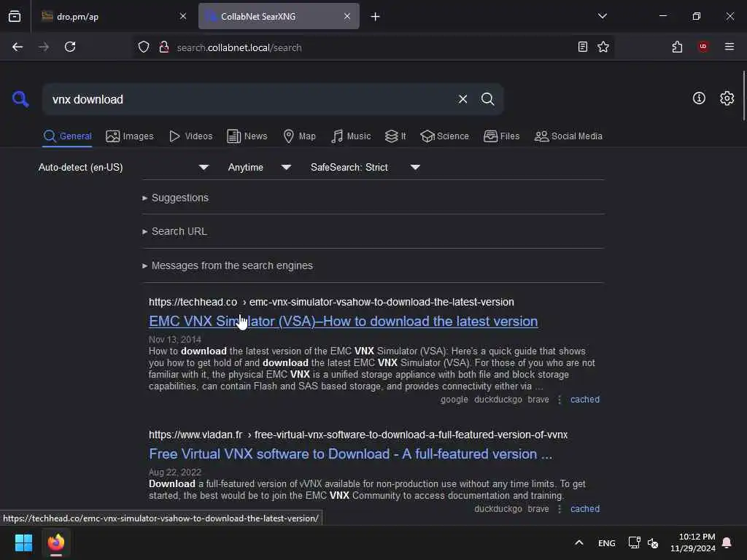Open cached link for vladan.fr result
The height and width of the screenshot is (560, 747).
pos(584,508)
